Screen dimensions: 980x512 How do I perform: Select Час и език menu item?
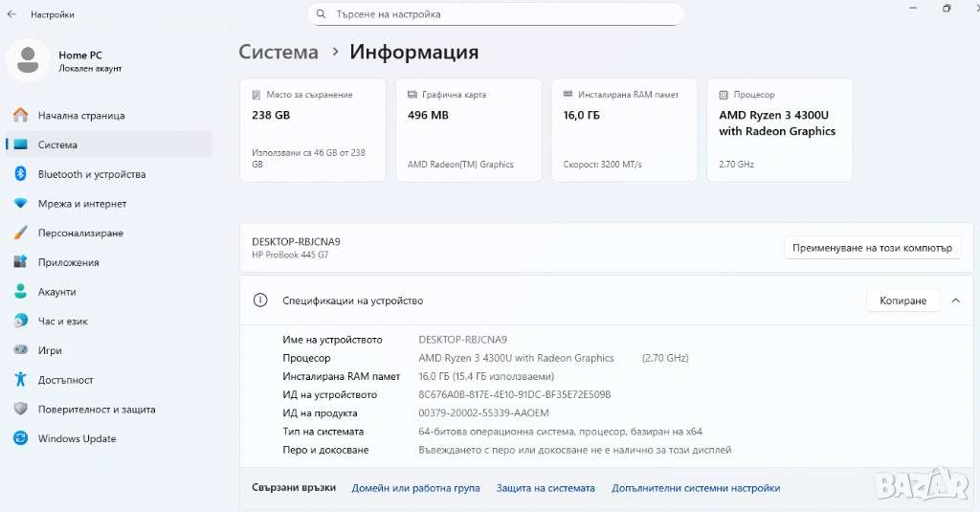(62, 322)
